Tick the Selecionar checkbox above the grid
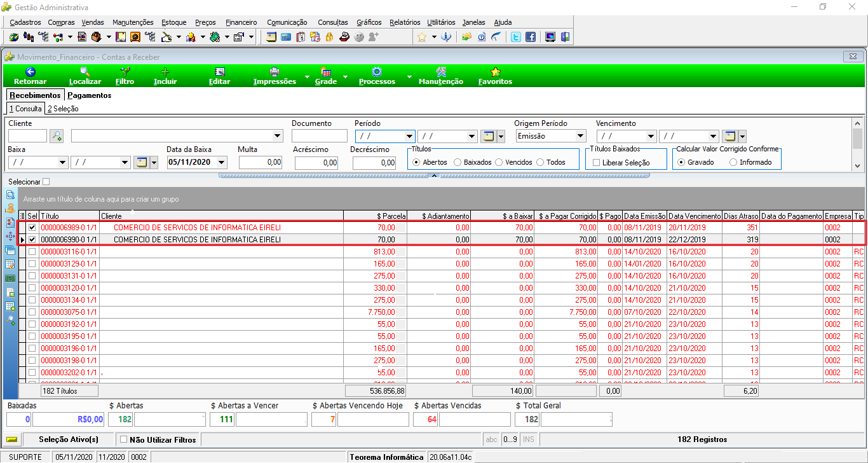Screen dimensions: 868x463 (46, 182)
